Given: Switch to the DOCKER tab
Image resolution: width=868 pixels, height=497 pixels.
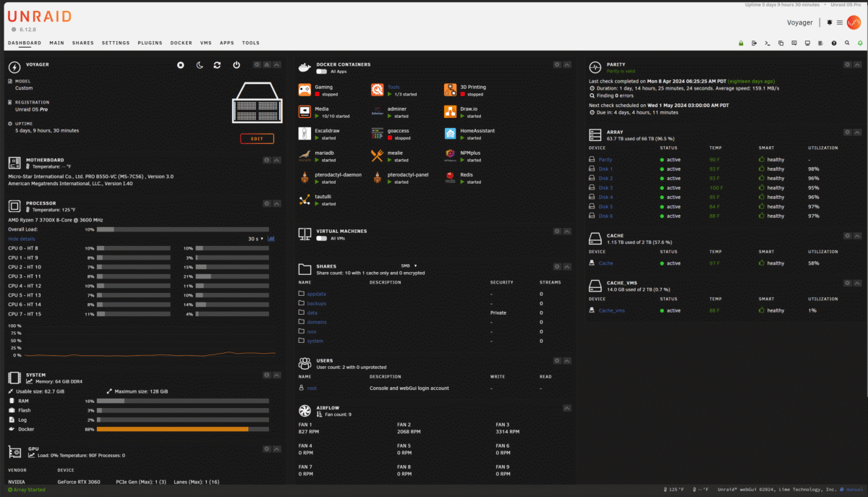Looking at the screenshot, I should point(181,43).
